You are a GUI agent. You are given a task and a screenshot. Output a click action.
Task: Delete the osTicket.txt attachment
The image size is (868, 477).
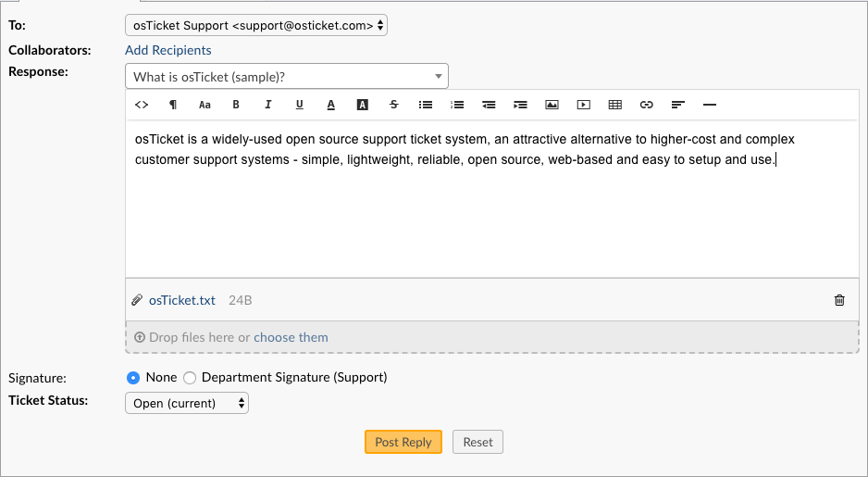839,300
